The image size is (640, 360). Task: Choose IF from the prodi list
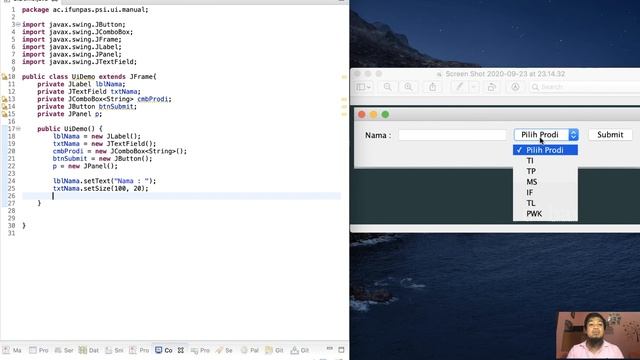(x=545, y=193)
